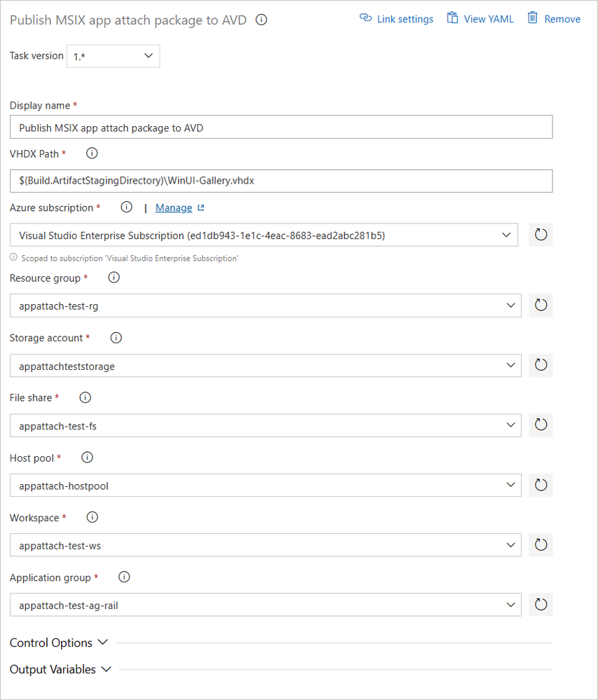598x700 pixels.
Task: Show info for Resource group
Action: [x=114, y=277]
